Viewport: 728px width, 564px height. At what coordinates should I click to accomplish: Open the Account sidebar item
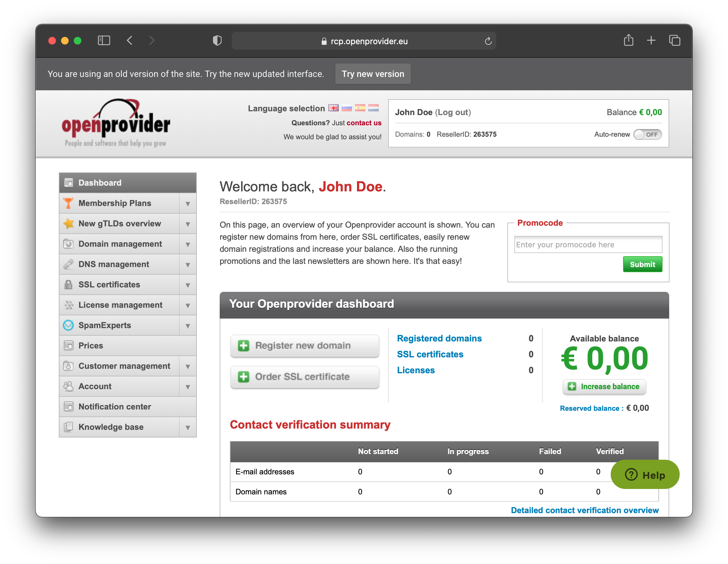pos(119,386)
